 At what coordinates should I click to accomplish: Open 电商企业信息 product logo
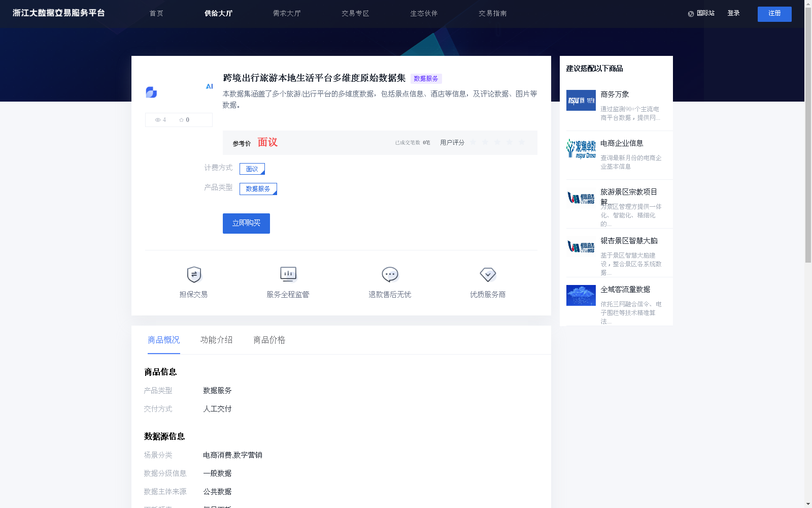[x=581, y=149]
